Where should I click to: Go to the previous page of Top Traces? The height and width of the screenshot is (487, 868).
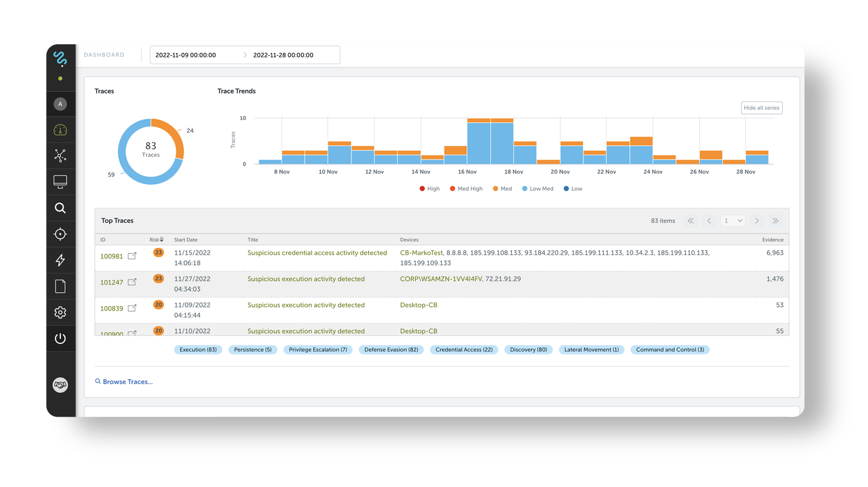pyautogui.click(x=709, y=221)
